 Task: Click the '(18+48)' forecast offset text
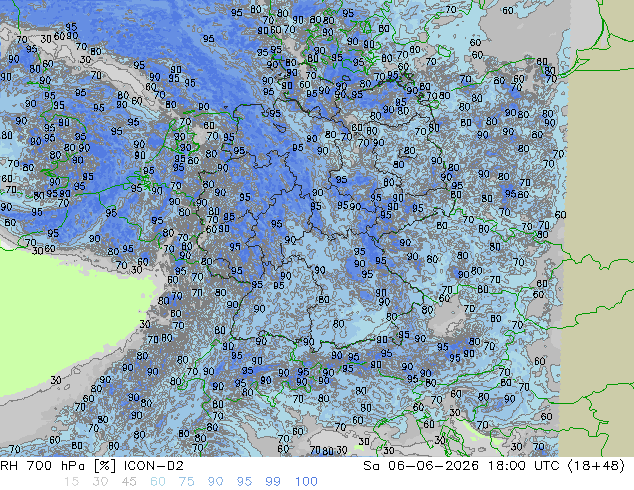tap(597, 466)
